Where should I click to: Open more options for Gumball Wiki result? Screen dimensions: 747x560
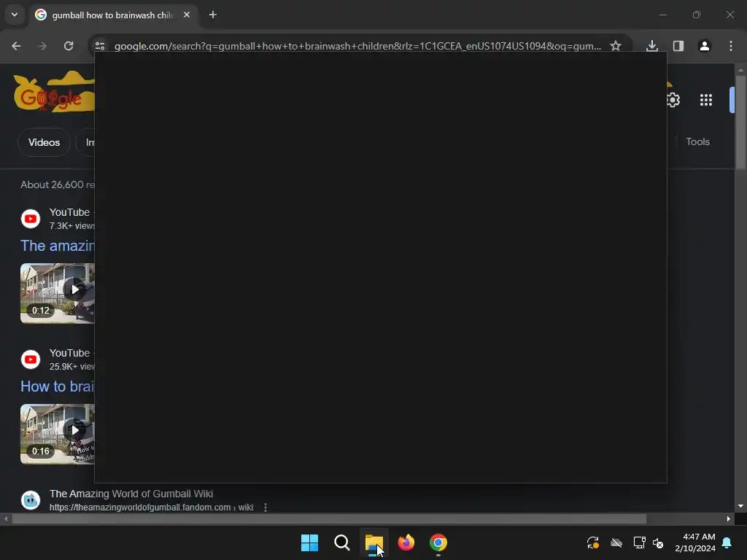(x=266, y=507)
